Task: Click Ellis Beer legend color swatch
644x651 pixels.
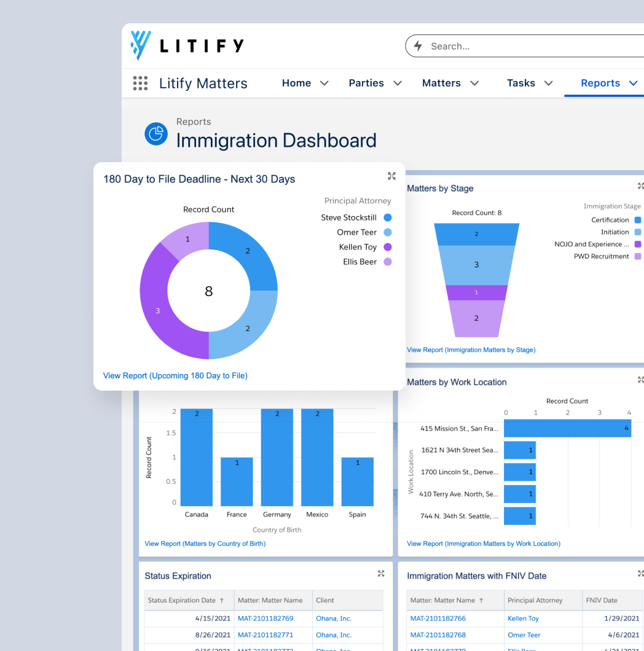Action: click(388, 262)
